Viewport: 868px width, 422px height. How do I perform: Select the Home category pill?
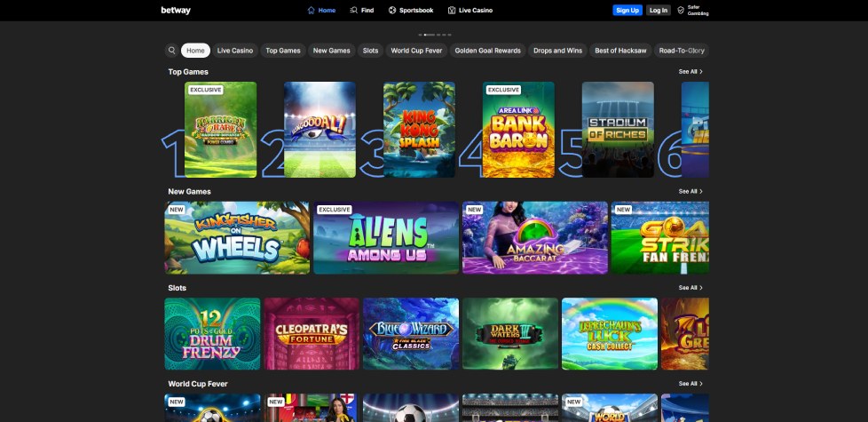[195, 51]
